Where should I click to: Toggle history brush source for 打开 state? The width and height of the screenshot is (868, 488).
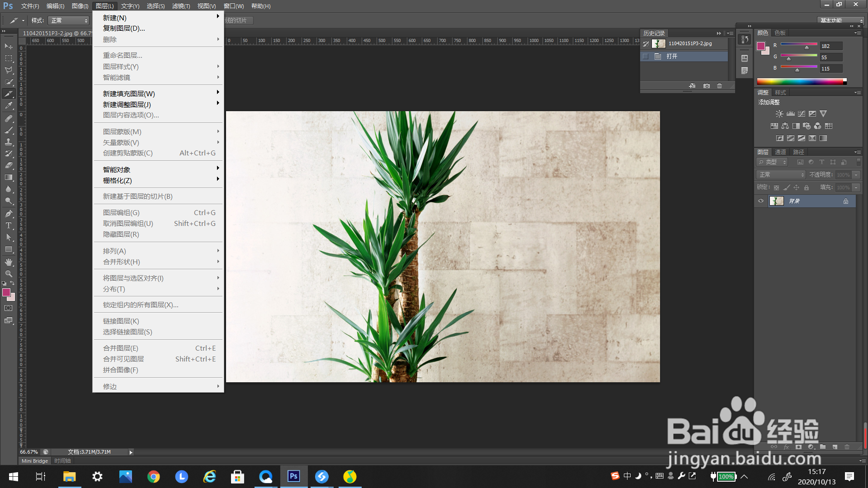(646, 56)
